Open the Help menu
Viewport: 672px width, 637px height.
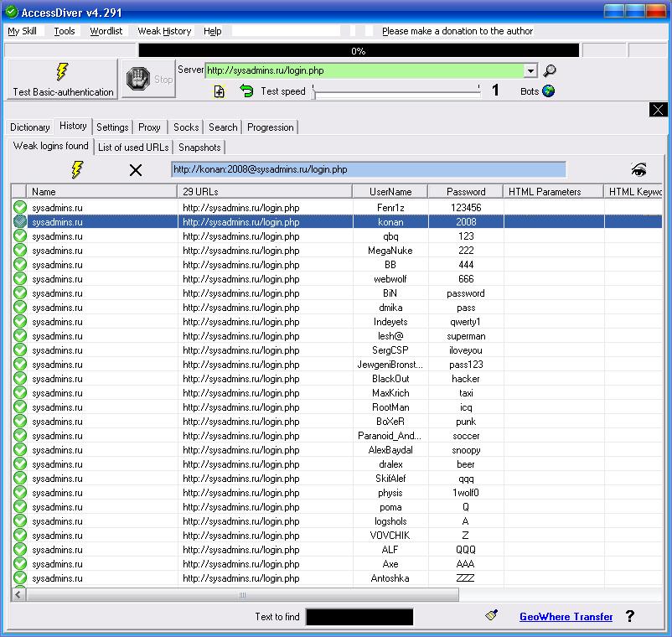tap(212, 31)
